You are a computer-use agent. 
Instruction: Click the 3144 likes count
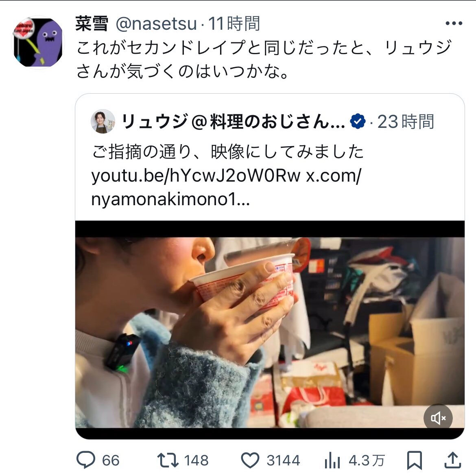tap(283, 461)
